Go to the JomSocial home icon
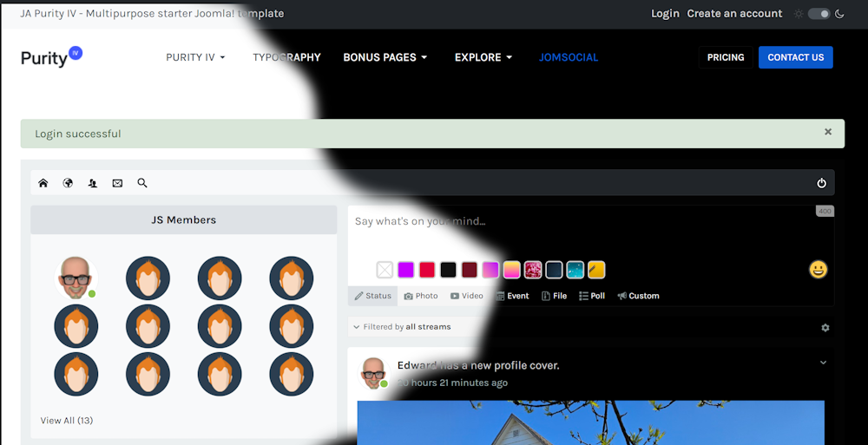The height and width of the screenshot is (445, 868). (x=43, y=183)
